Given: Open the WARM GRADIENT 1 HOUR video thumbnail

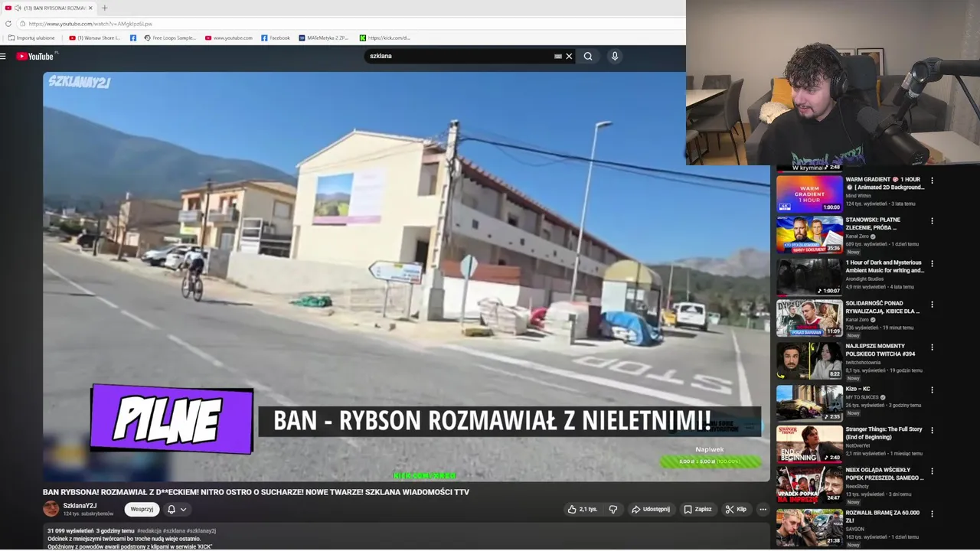Looking at the screenshot, I should (809, 194).
